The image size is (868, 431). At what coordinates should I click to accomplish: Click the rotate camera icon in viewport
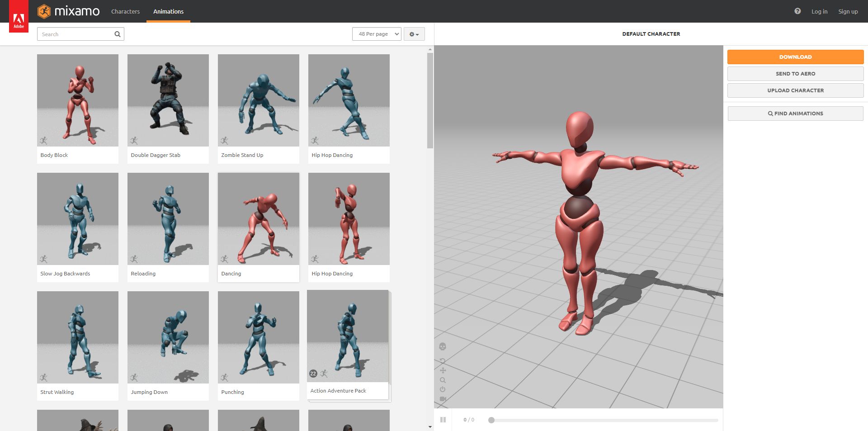pos(443,360)
